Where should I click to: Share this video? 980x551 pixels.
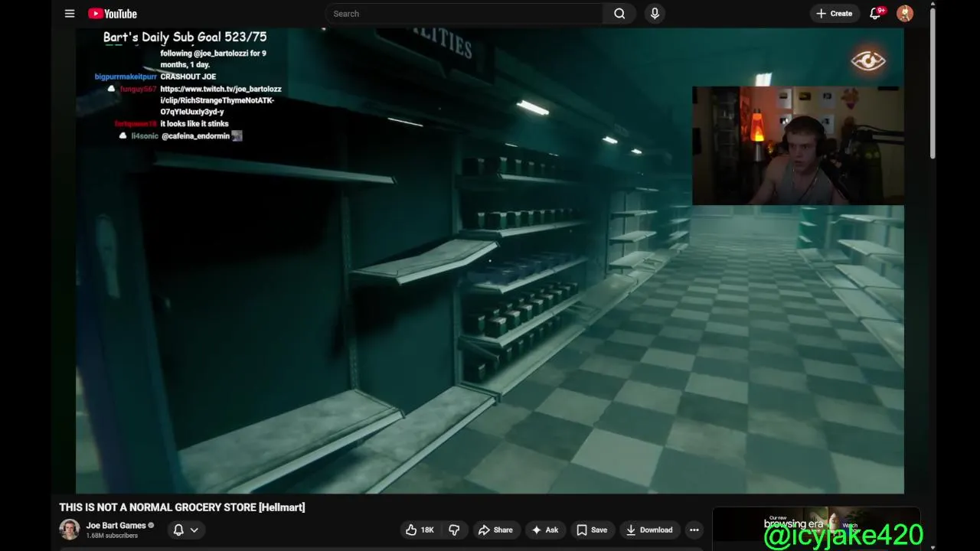[x=495, y=530]
